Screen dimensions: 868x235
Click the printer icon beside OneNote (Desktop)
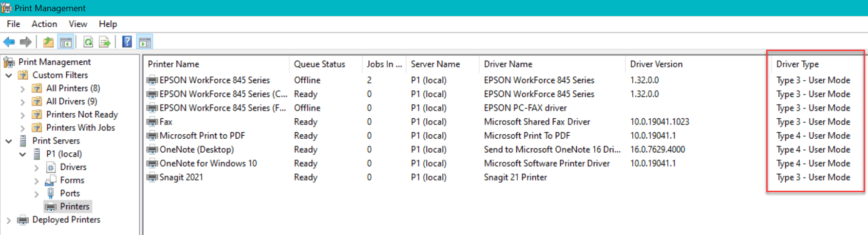pyautogui.click(x=152, y=150)
